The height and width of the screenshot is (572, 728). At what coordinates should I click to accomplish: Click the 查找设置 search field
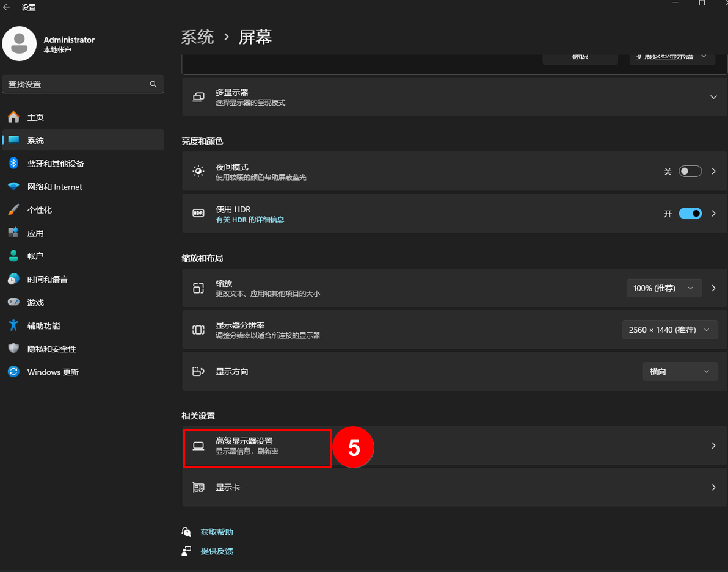point(76,84)
